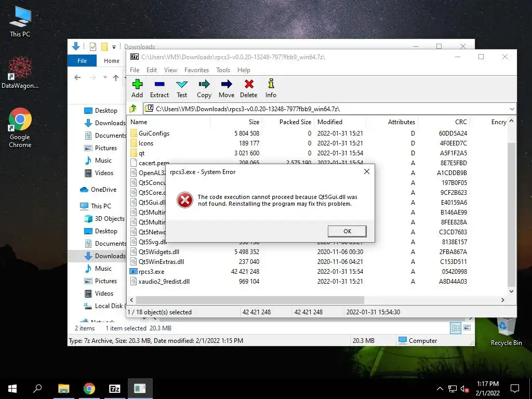Hit the red Delete icon
This screenshot has width=532, height=399.
(x=249, y=88)
